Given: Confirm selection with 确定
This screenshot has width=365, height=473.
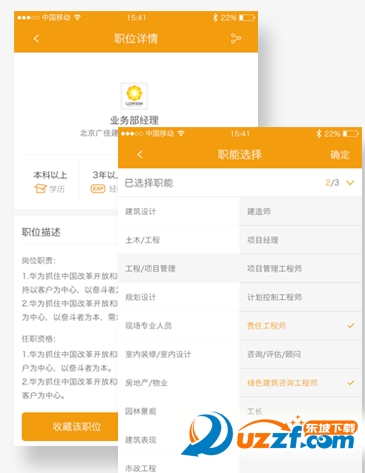Looking at the screenshot, I should tap(340, 154).
